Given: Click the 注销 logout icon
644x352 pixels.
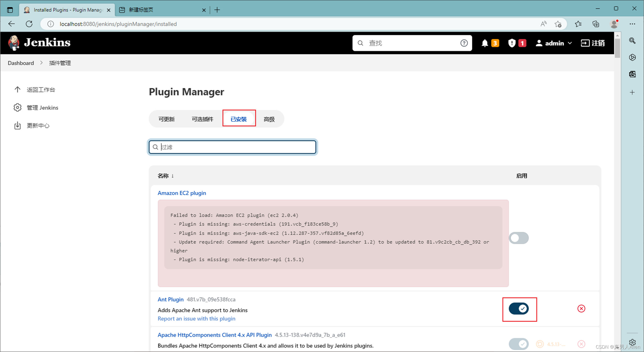Looking at the screenshot, I should pyautogui.click(x=585, y=43).
